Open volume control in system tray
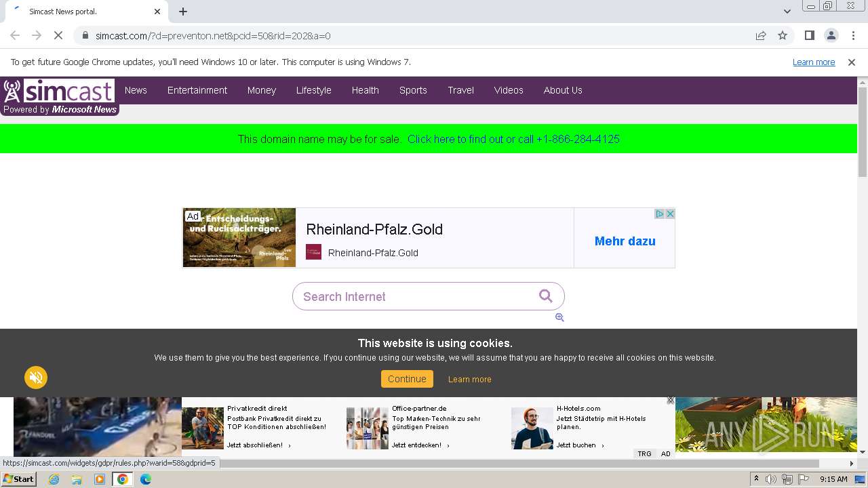 771,479
